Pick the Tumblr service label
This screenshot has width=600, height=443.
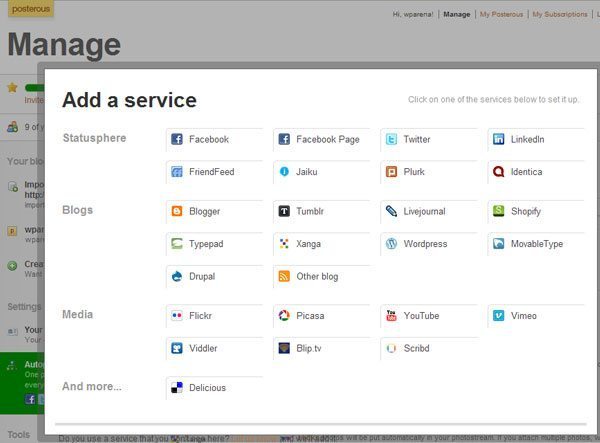coord(310,211)
